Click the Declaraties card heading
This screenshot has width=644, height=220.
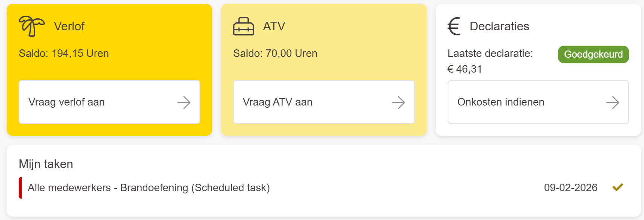499,26
